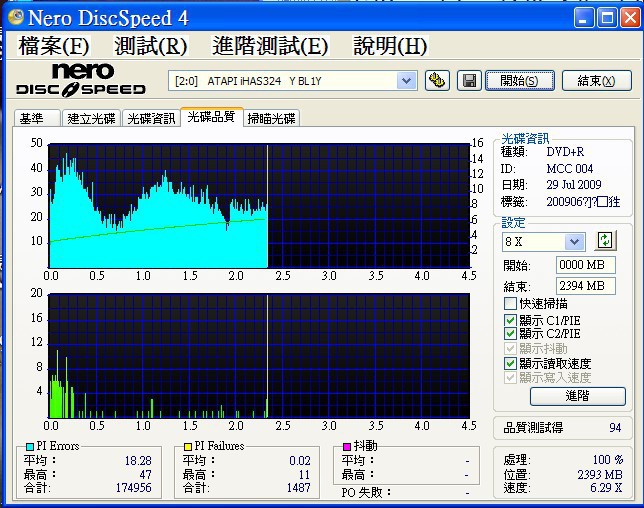Click the speed value 6.29 X

point(606,488)
